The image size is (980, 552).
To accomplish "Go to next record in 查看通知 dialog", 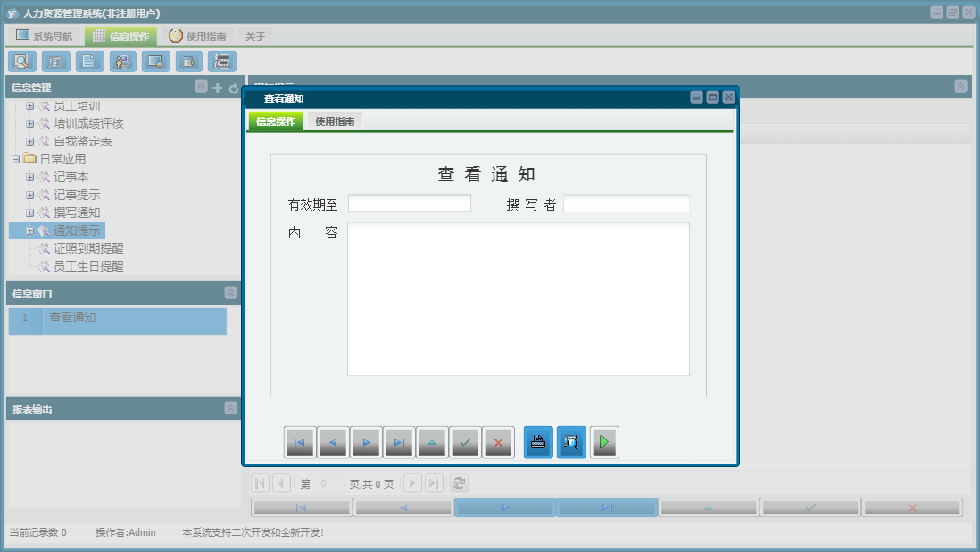I will (x=366, y=443).
